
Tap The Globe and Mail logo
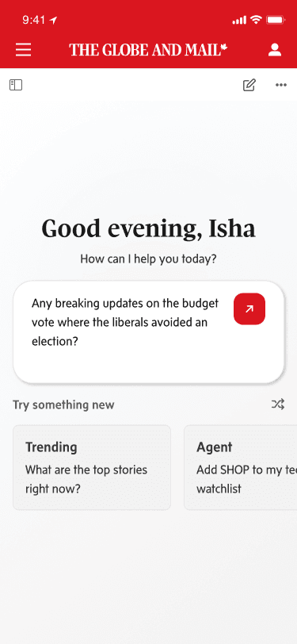(x=148, y=50)
